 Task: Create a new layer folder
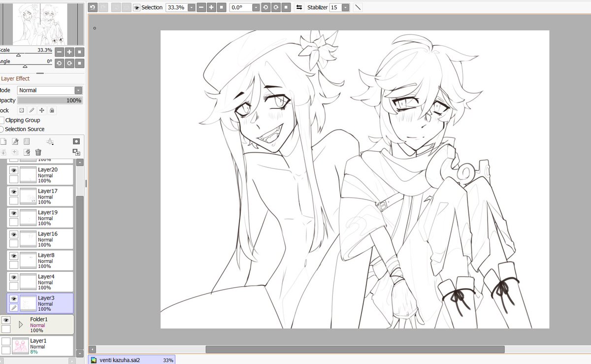pos(27,141)
